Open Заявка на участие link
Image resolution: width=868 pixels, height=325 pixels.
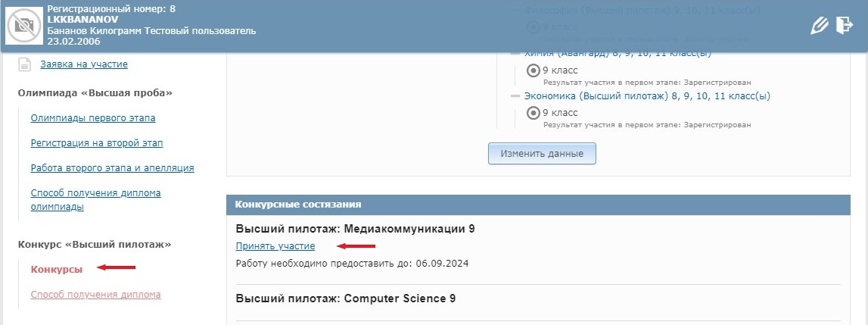[x=84, y=64]
